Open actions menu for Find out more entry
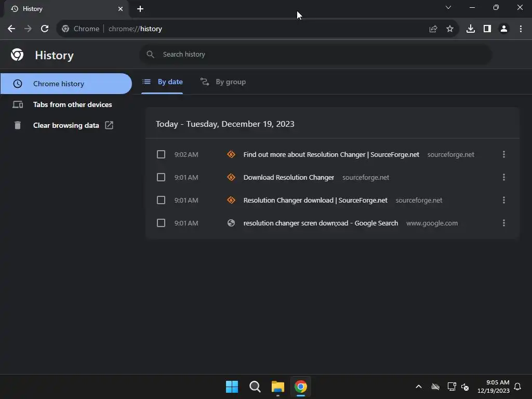 coord(504,154)
